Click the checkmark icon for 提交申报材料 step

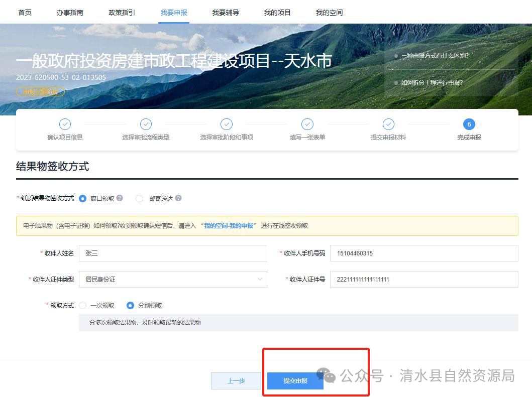click(388, 124)
